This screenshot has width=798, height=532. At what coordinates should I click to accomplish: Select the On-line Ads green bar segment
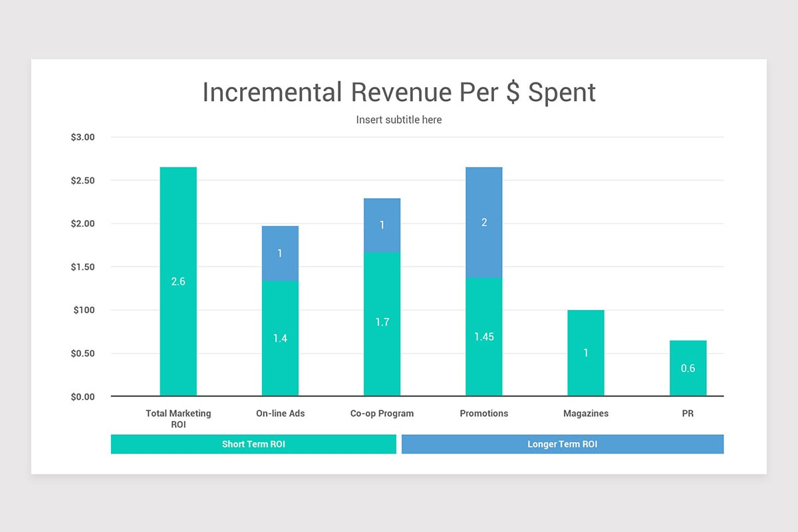pyautogui.click(x=280, y=338)
